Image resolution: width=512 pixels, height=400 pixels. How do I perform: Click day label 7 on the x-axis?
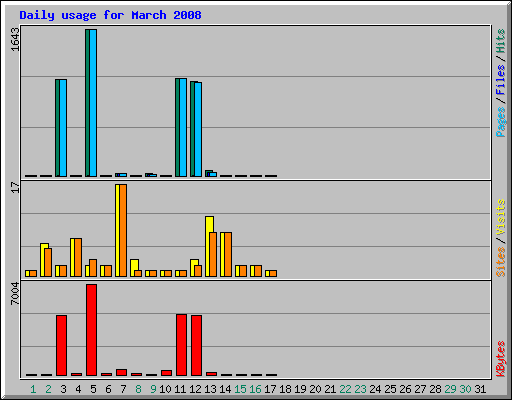[123, 389]
